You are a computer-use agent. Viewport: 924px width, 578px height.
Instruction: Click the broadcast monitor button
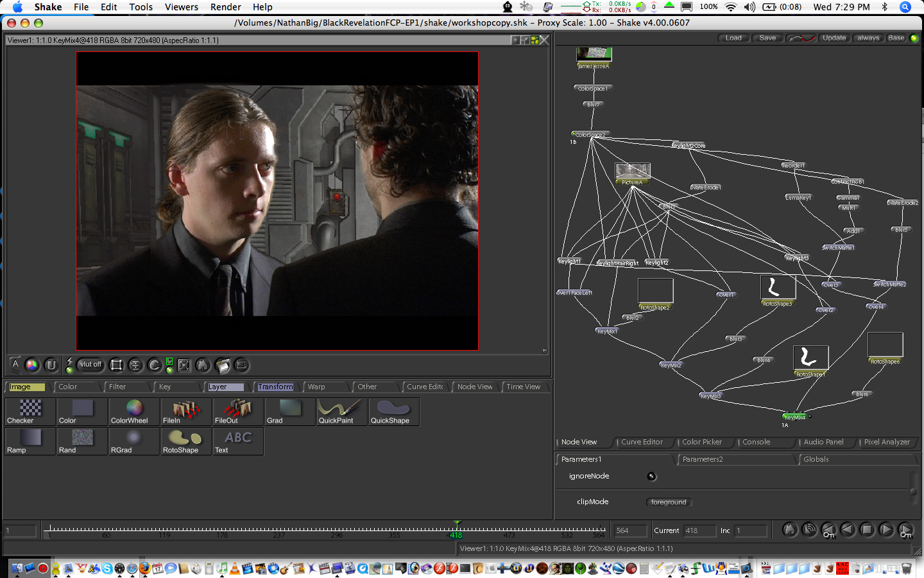(x=242, y=365)
